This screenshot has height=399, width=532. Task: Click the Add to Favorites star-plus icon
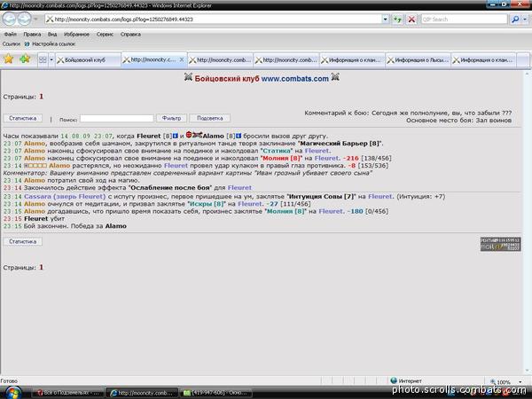pyautogui.click(x=25, y=59)
